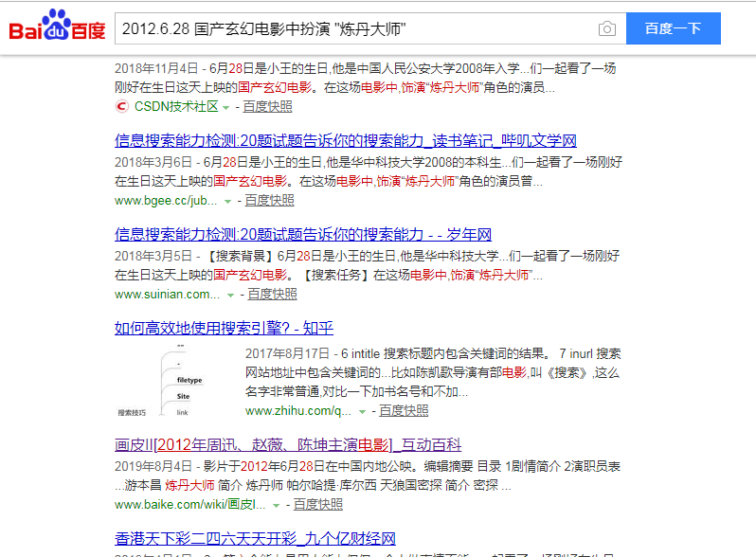Click the date text 2018年3月6日

pyautogui.click(x=153, y=162)
